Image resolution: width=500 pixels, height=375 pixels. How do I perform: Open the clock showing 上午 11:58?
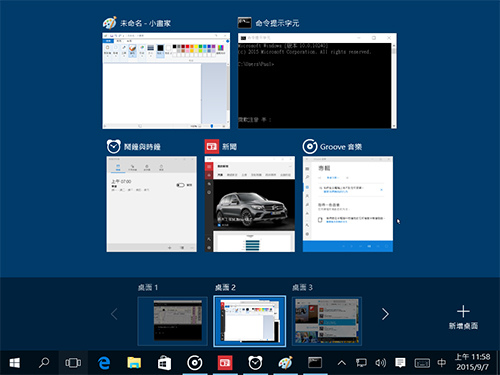click(472, 362)
